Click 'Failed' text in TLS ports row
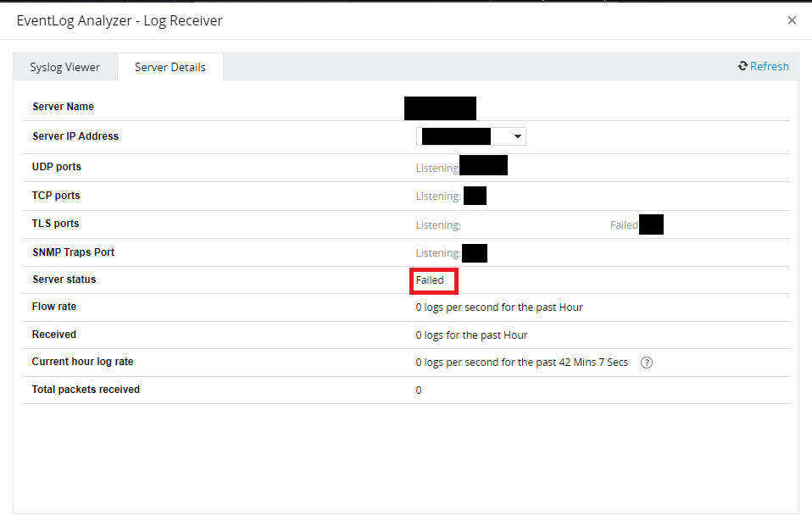Screen dimensions: 812x526 click(x=624, y=225)
